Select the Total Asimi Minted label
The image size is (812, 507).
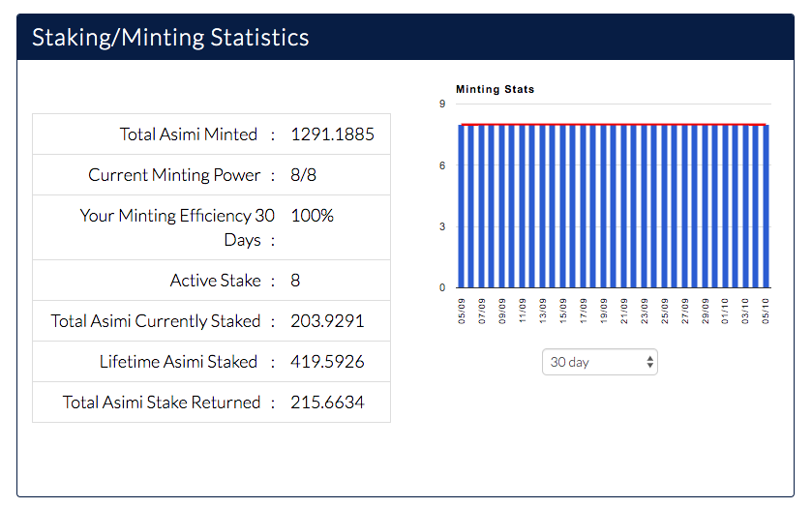tap(189, 134)
